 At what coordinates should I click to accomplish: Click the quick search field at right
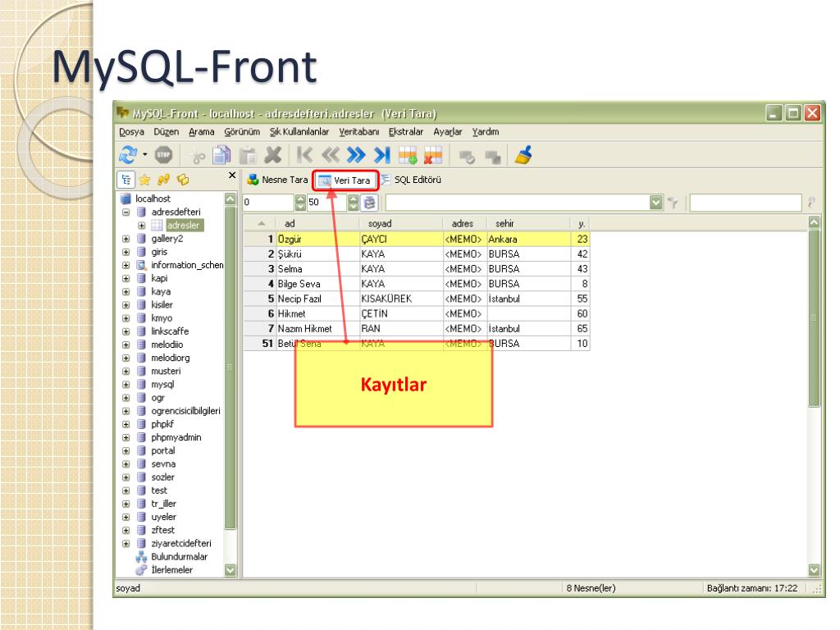click(x=745, y=203)
